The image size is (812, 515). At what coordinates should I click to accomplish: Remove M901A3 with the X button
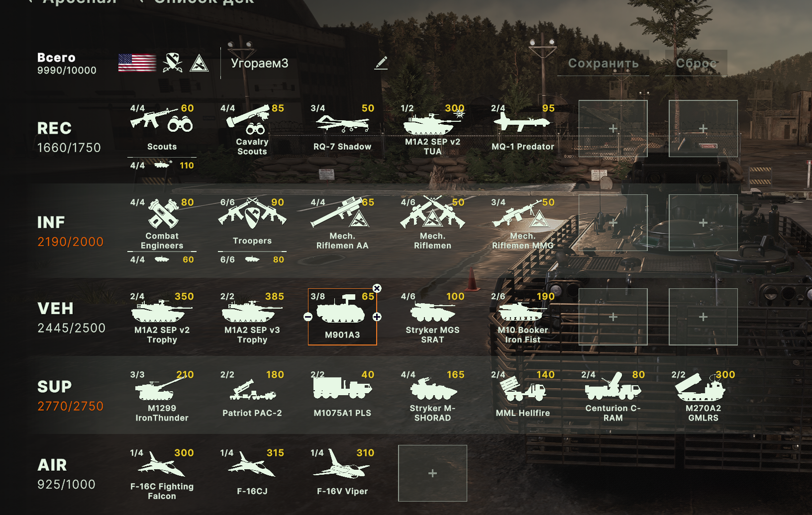tap(377, 288)
